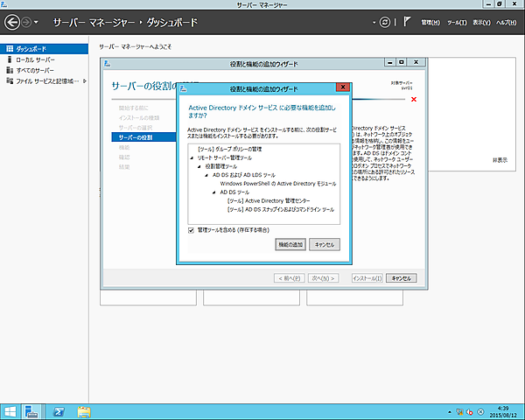Select the 開始する前に wizard step

pyautogui.click(x=133, y=108)
